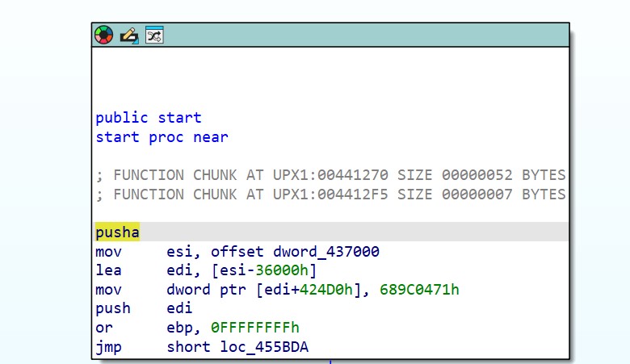Click the FUNCTION CHUNK AT UPX1:00441270 comment
Viewport: 630px width, 364px height.
(330, 175)
